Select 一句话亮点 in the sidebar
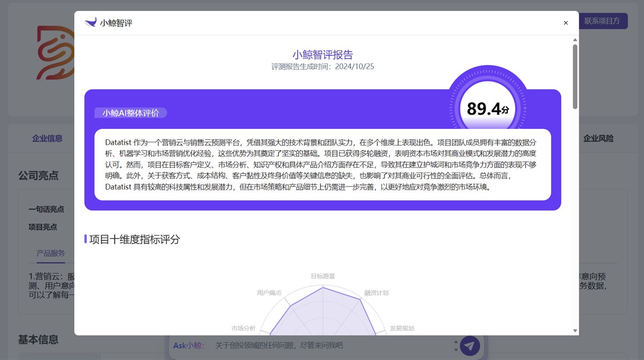The height and width of the screenshot is (360, 644). pyautogui.click(x=46, y=209)
